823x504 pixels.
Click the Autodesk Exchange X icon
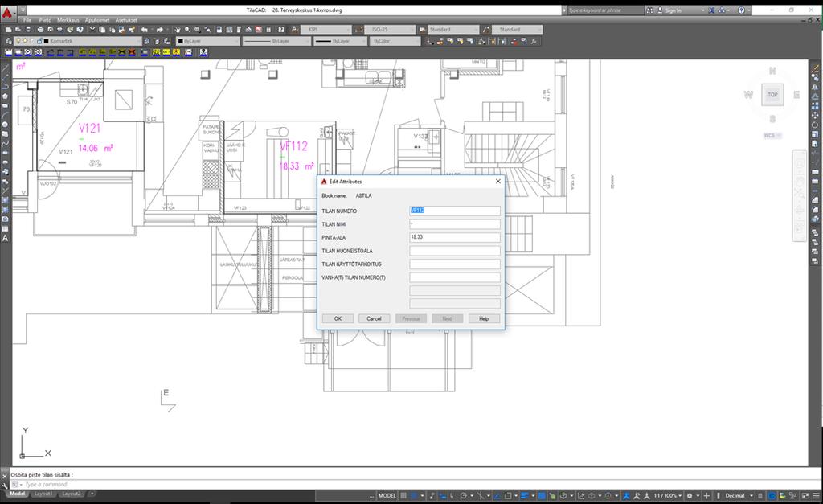coord(711,10)
